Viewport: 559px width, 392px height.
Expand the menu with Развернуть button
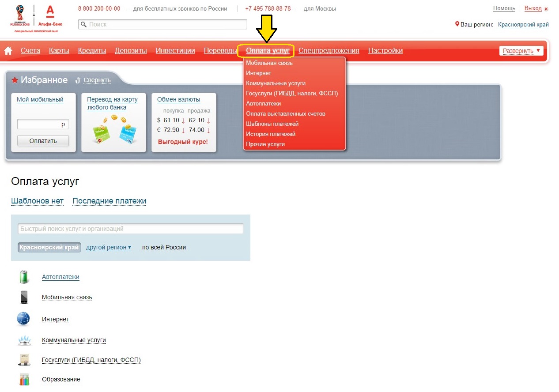point(521,51)
